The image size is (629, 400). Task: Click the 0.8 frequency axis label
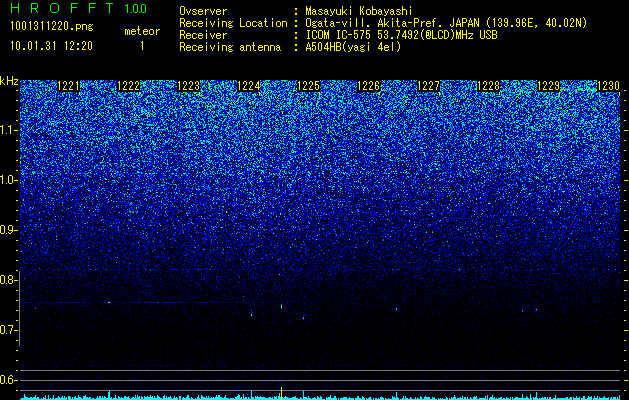pyautogui.click(x=8, y=280)
